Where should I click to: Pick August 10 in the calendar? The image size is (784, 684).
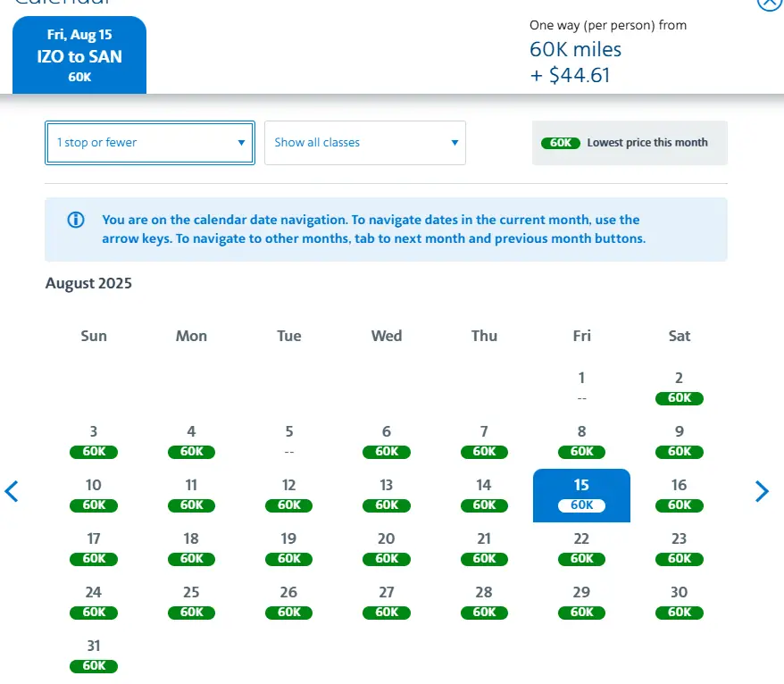pyautogui.click(x=94, y=494)
